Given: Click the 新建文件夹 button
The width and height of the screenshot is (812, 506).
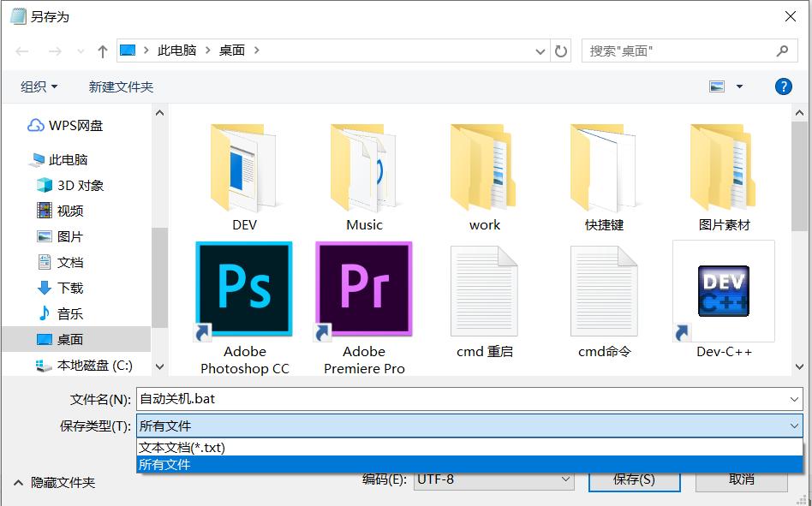Looking at the screenshot, I should pos(121,86).
